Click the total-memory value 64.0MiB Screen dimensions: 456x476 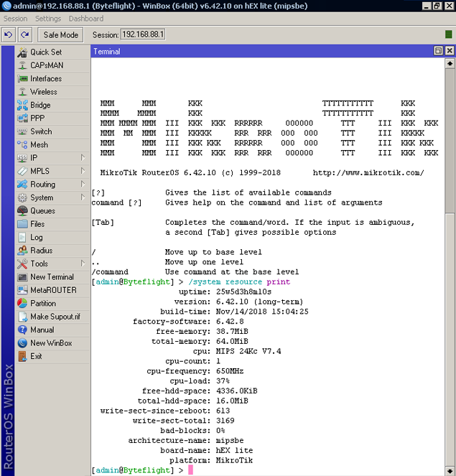232,342
